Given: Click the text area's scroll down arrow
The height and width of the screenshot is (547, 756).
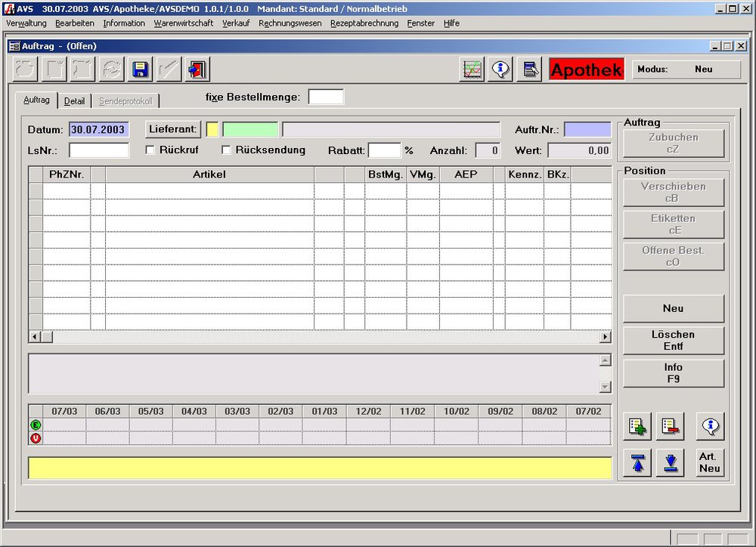Looking at the screenshot, I should coord(605,387).
